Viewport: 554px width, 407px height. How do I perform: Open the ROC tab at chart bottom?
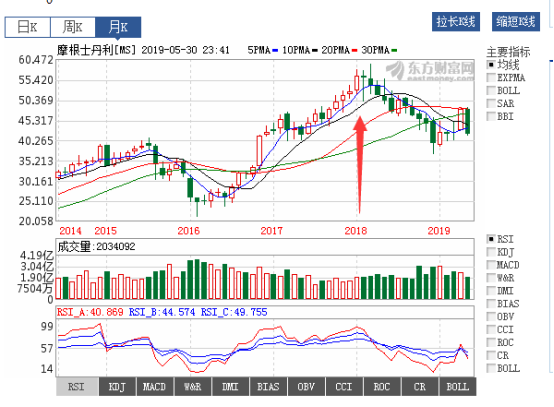click(382, 387)
